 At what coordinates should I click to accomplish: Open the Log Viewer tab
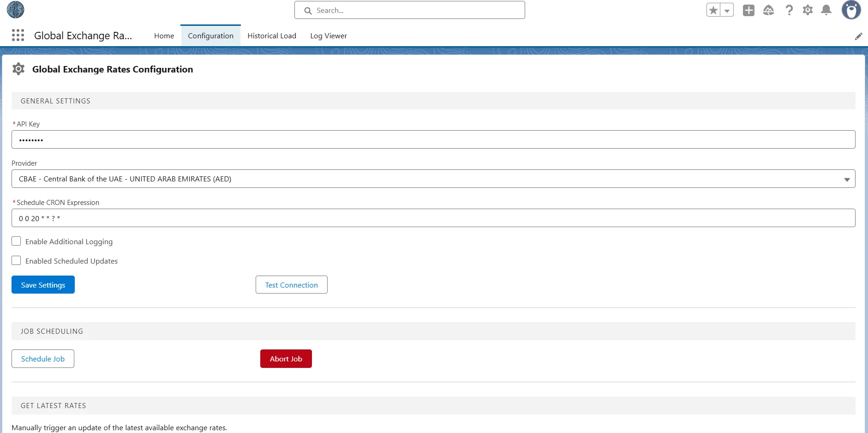pyautogui.click(x=329, y=36)
